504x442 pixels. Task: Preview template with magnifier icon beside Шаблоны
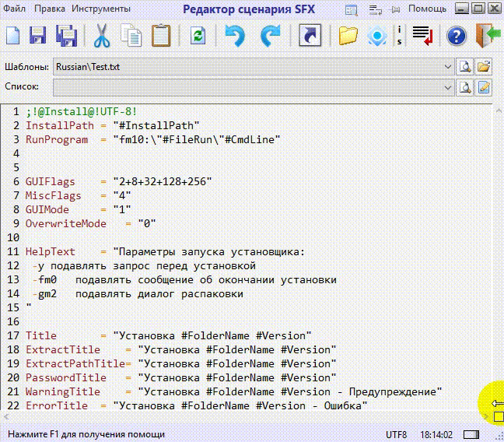click(465, 67)
